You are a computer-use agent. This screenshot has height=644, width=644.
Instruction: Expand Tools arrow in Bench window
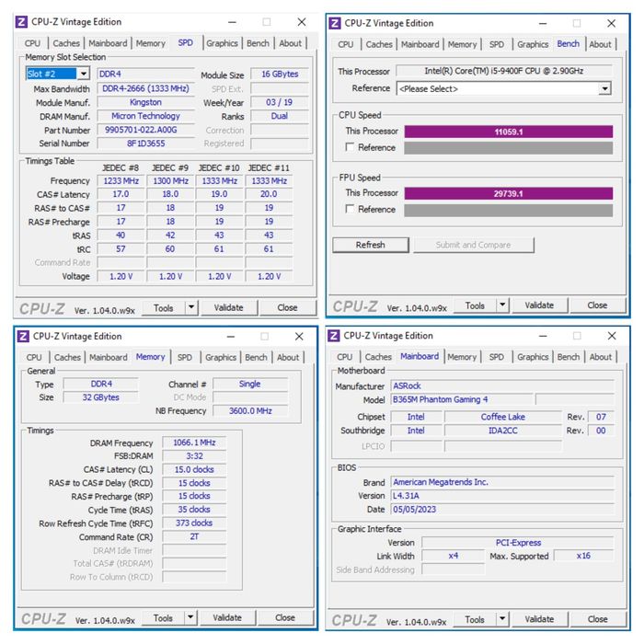pyautogui.click(x=502, y=305)
